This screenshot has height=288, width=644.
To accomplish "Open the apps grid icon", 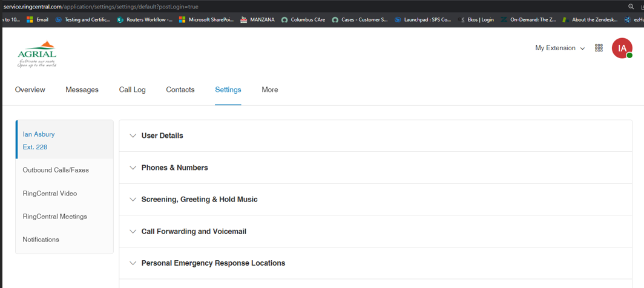I will (599, 48).
